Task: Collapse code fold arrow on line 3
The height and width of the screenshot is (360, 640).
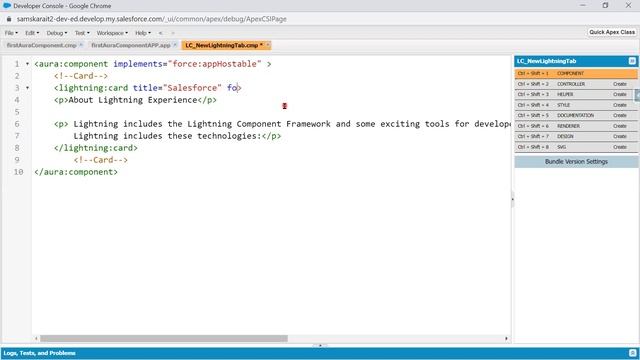Action: [x=27, y=88]
